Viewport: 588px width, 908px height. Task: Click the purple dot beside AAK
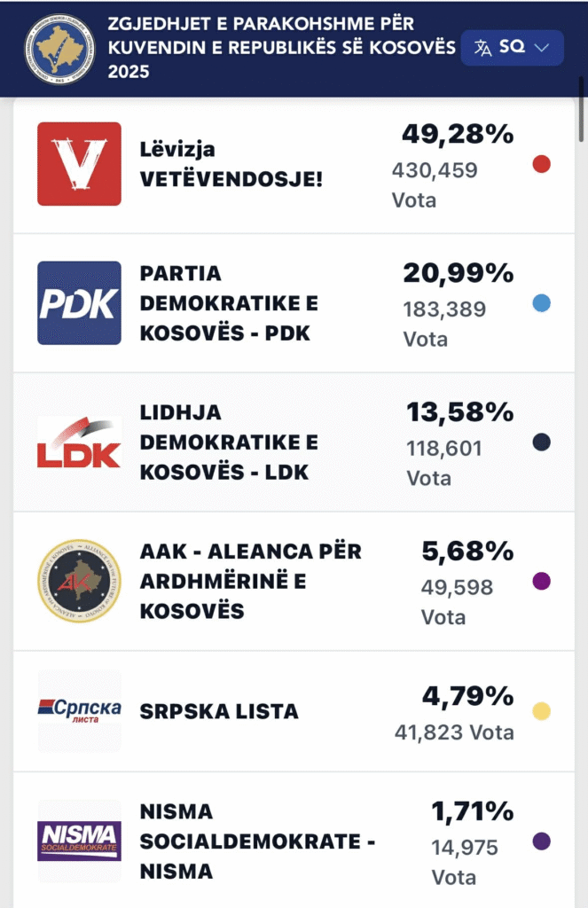click(542, 581)
